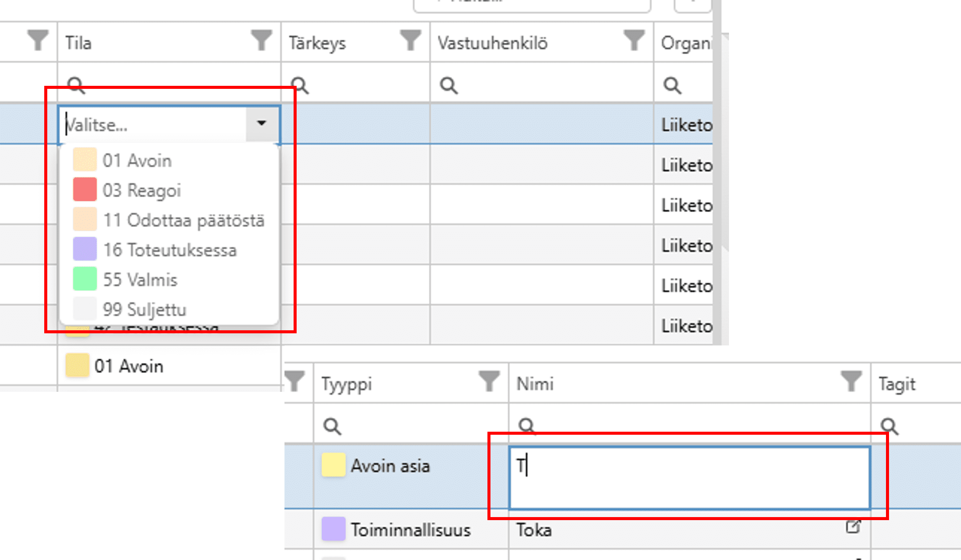961x560 pixels.
Task: Click search magnifier under Tärkeys column
Action: point(300,85)
